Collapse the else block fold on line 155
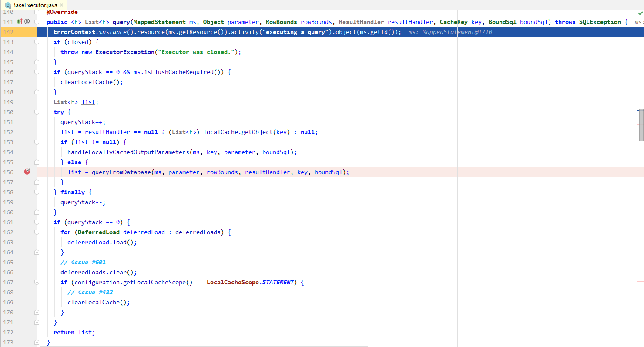The height and width of the screenshot is (347, 644). click(x=37, y=162)
